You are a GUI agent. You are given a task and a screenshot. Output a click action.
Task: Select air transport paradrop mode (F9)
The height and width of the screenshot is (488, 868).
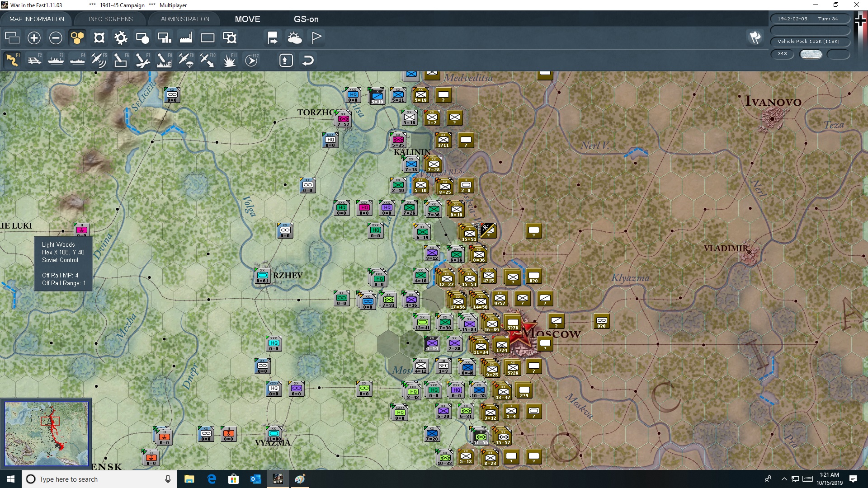click(x=186, y=60)
